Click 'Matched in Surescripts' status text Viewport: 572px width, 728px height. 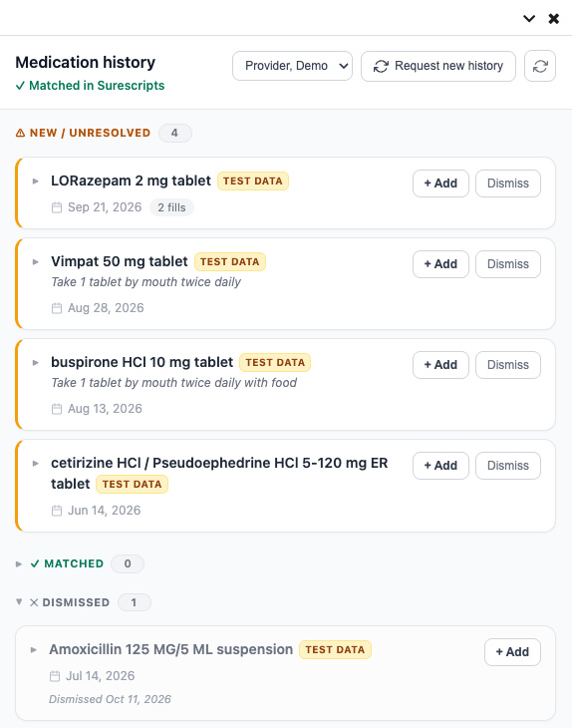97,86
